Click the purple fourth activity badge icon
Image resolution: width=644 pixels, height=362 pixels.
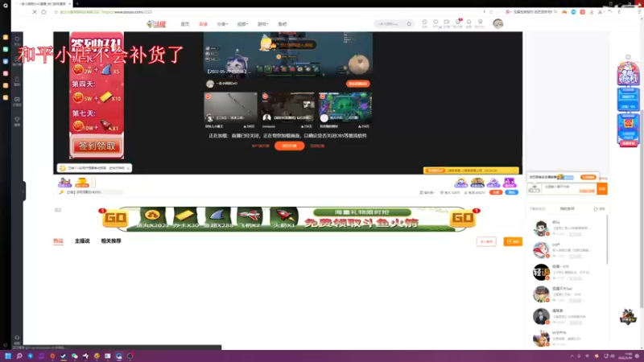[510, 183]
